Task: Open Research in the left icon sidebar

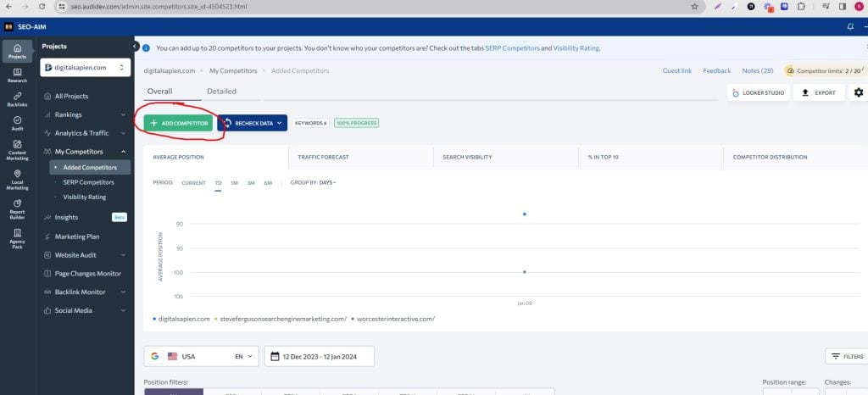Action: click(17, 75)
